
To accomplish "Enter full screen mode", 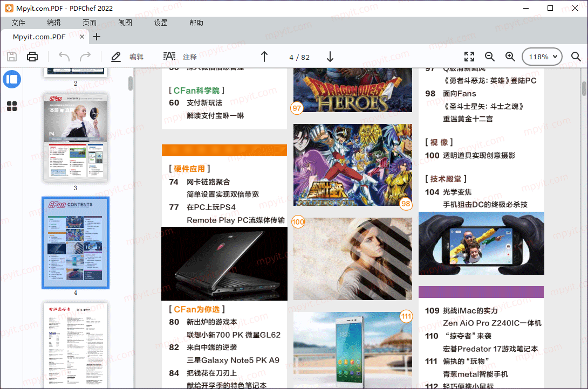I will [469, 57].
